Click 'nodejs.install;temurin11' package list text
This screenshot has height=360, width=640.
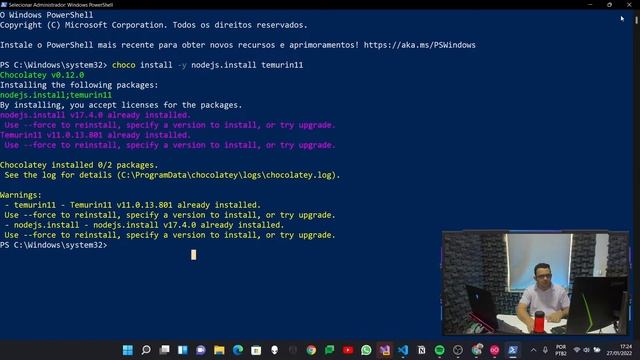(56, 95)
